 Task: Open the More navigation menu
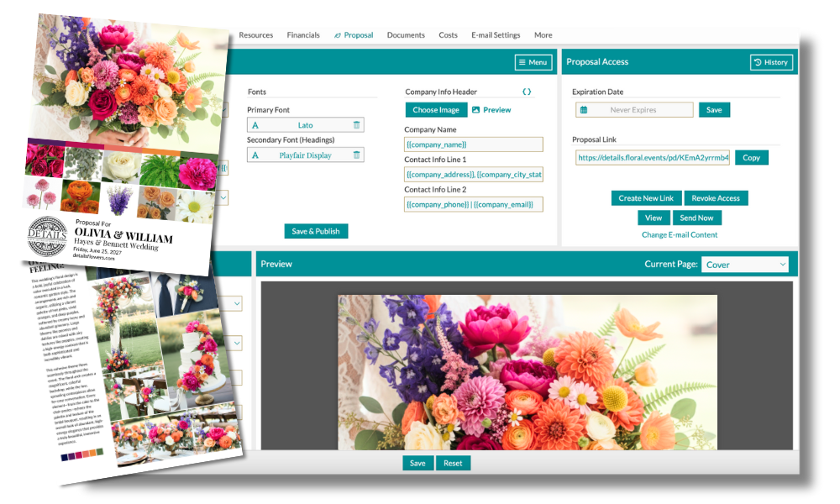point(543,35)
